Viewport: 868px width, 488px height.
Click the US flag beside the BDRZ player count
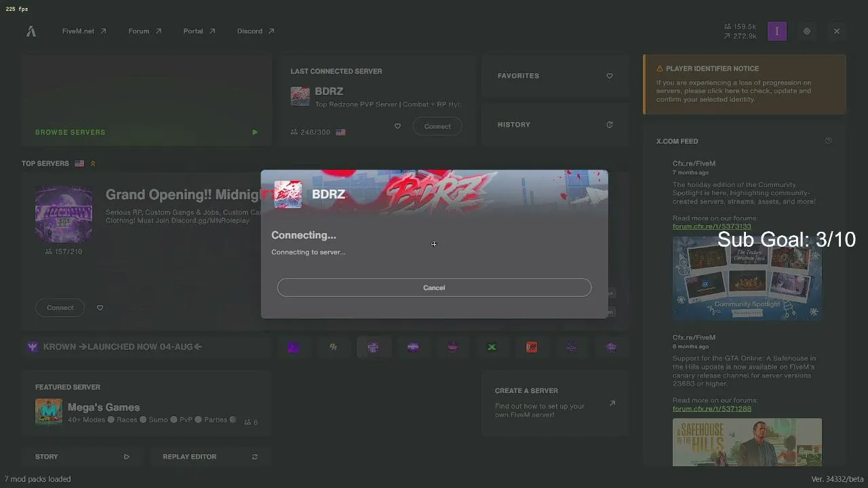[x=340, y=132]
